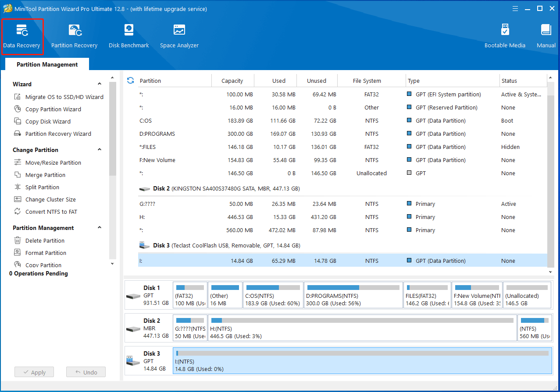Launch Partition Recovery from the toolbar
Viewport: 560px width, 392px height.
(x=74, y=36)
